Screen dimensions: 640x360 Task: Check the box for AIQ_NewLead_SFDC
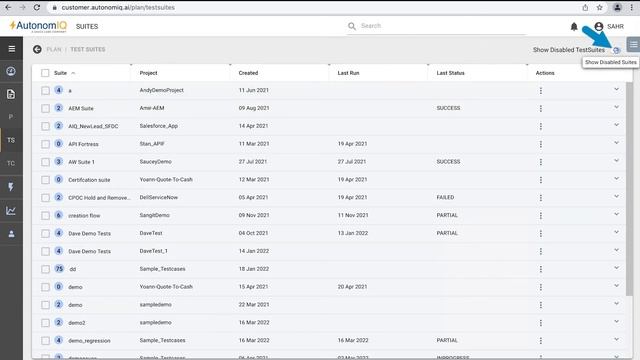(x=45, y=126)
